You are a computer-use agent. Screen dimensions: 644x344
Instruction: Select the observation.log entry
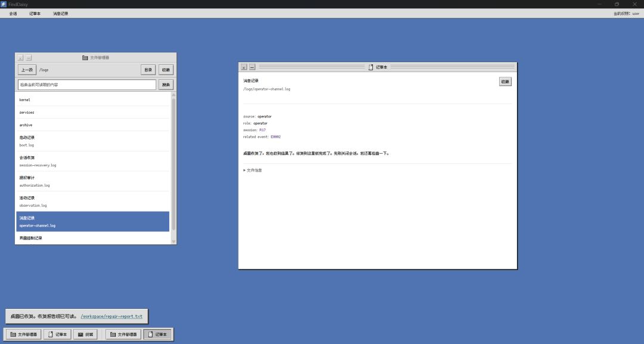[93, 202]
